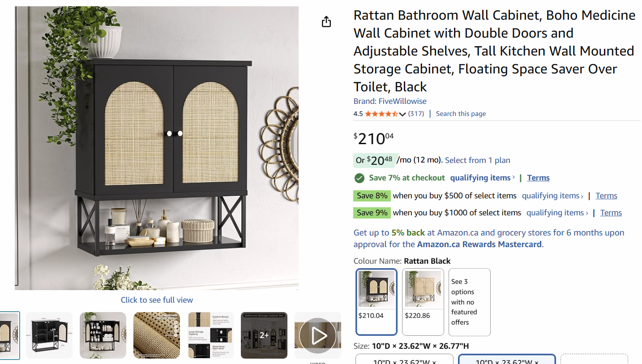
Task: Select the Rattan Black colour swatch
Action: pos(377,302)
